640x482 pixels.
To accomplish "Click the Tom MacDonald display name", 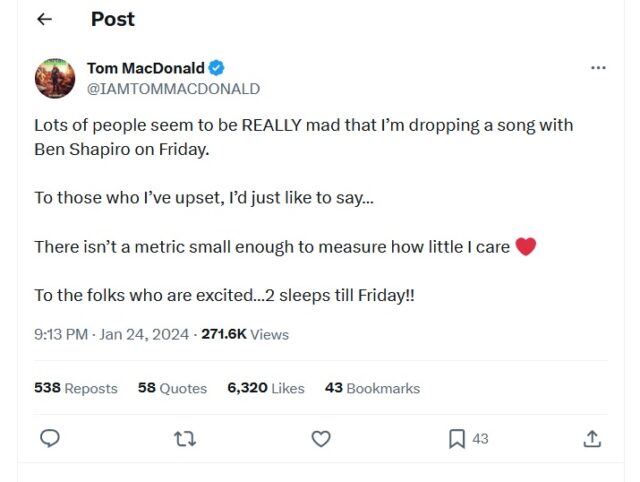I will (145, 68).
